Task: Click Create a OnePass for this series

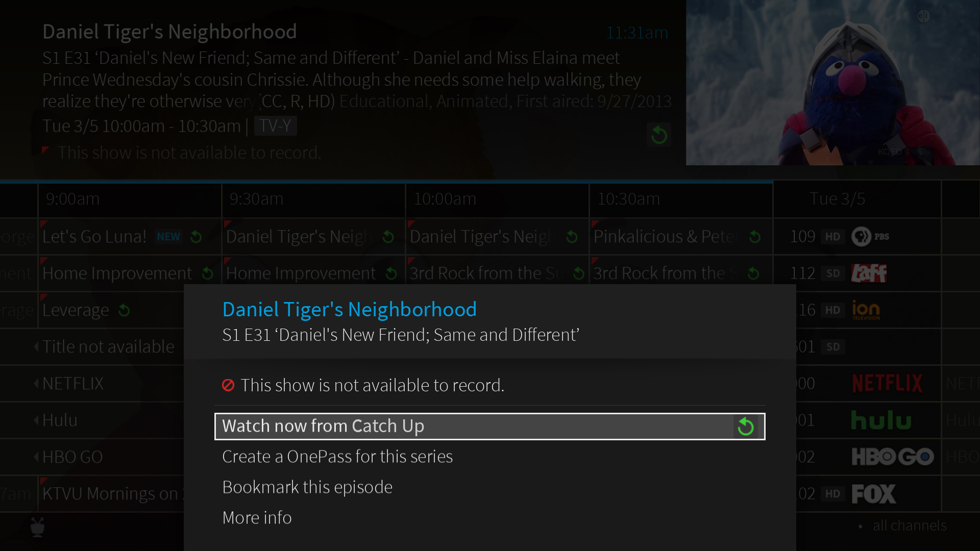Action: (337, 456)
